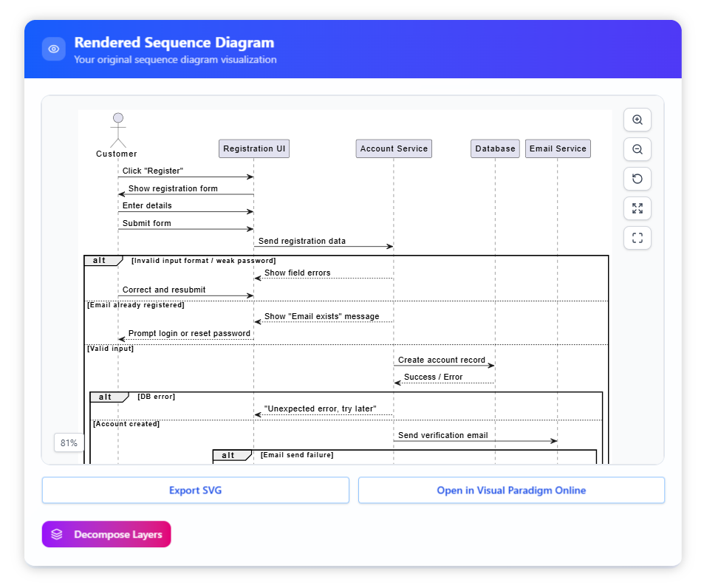Fit diagram using four-arrows expand icon
Image resolution: width=704 pixels, height=588 pixels.
637,208
